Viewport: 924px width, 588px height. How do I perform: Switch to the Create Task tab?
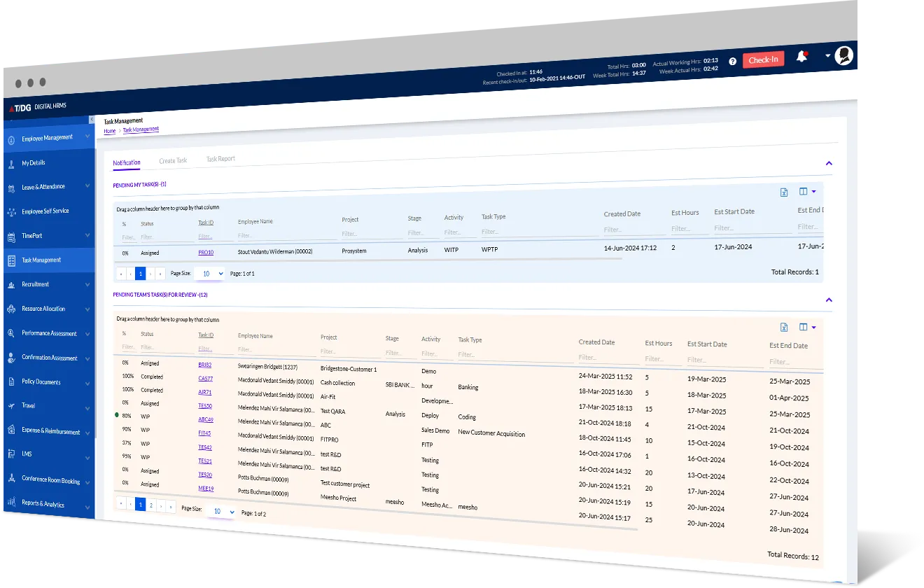[173, 161]
